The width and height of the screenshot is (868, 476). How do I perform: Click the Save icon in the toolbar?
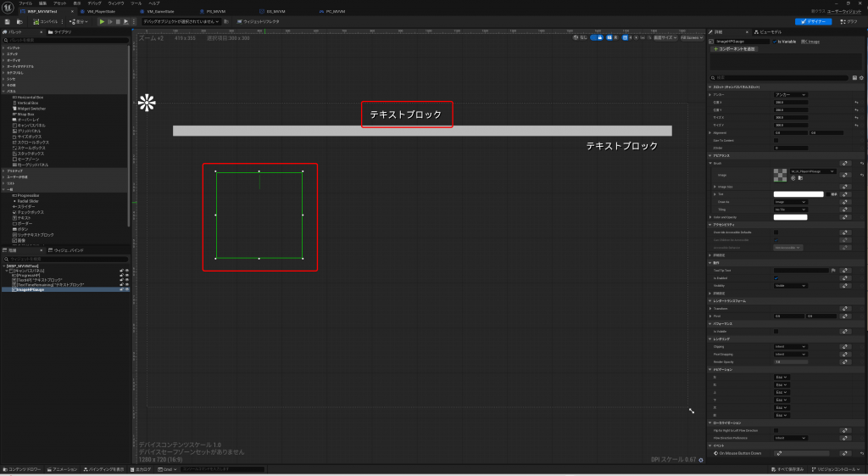7,21
